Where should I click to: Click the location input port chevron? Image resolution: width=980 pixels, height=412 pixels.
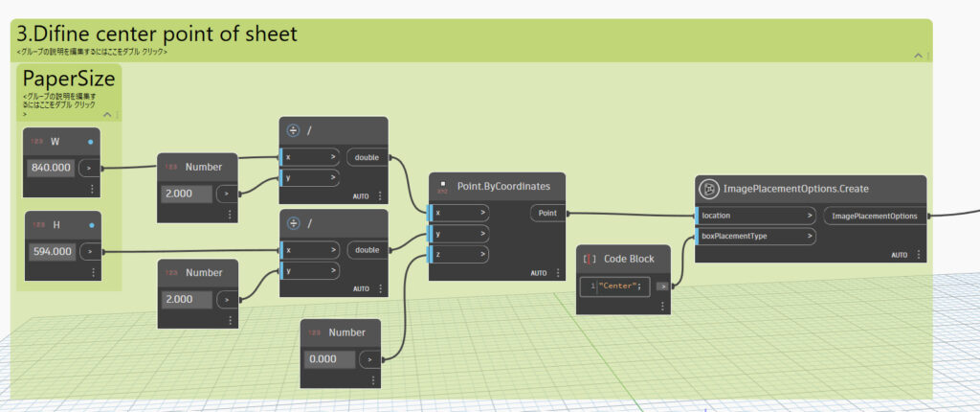[x=808, y=216]
